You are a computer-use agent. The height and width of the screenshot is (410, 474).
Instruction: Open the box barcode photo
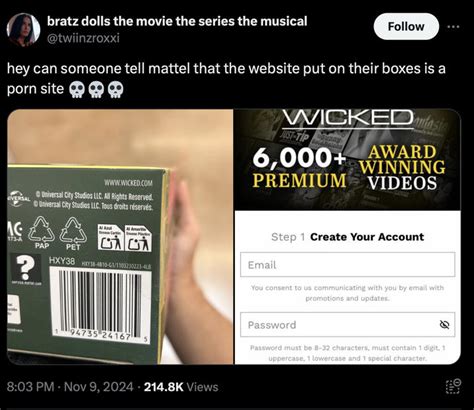(120, 237)
